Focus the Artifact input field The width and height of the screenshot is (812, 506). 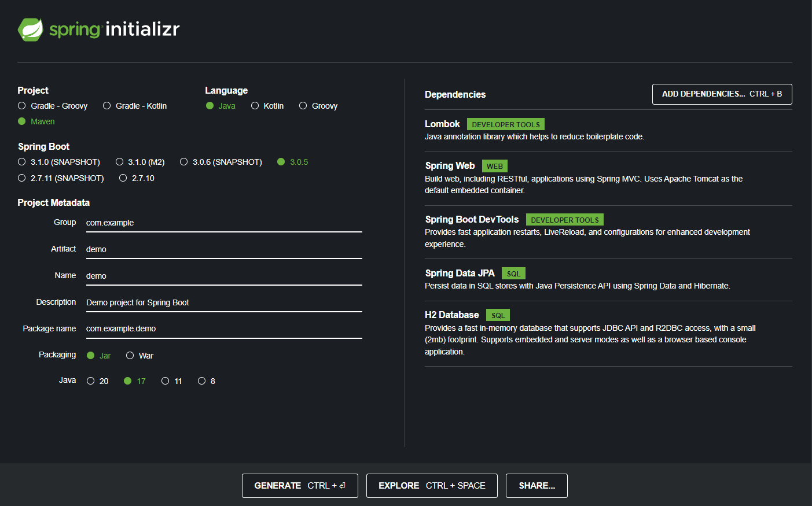click(224, 249)
